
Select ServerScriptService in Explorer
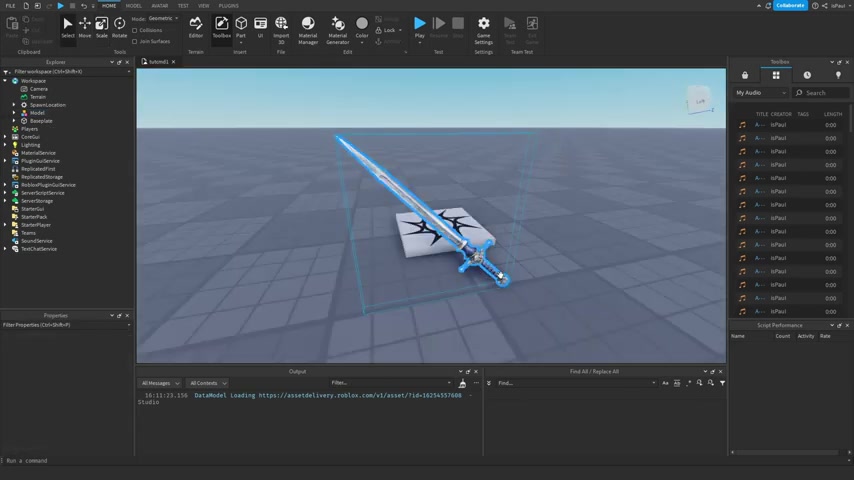42,193
